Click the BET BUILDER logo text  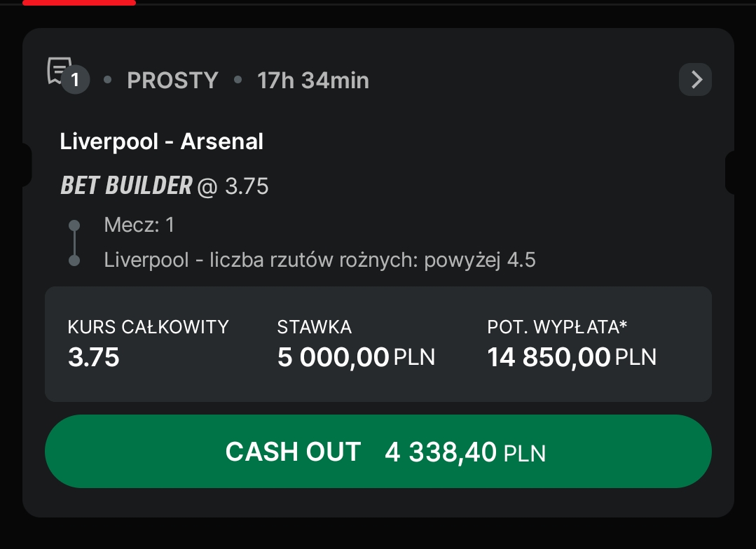[x=126, y=186]
